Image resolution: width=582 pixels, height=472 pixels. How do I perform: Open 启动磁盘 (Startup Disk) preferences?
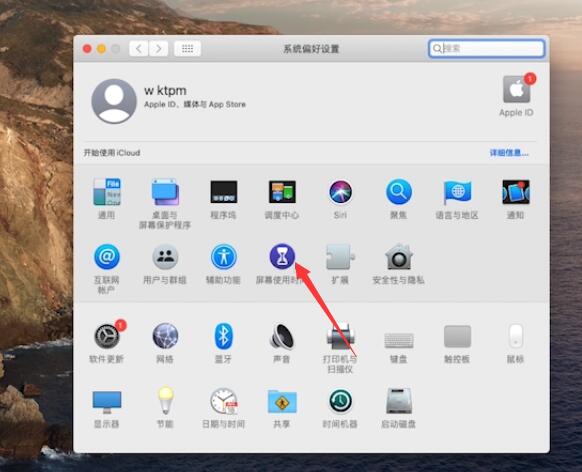399,401
